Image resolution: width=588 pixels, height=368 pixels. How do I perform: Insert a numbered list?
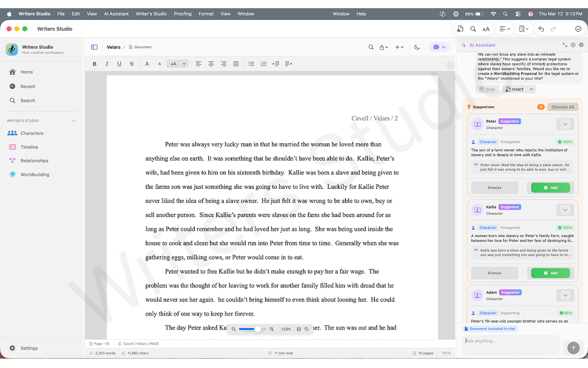pyautogui.click(x=263, y=64)
